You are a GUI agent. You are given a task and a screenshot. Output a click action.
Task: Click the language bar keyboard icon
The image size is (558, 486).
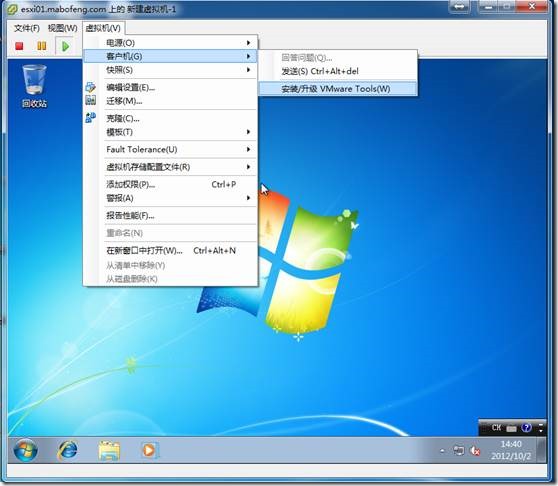[x=511, y=428]
